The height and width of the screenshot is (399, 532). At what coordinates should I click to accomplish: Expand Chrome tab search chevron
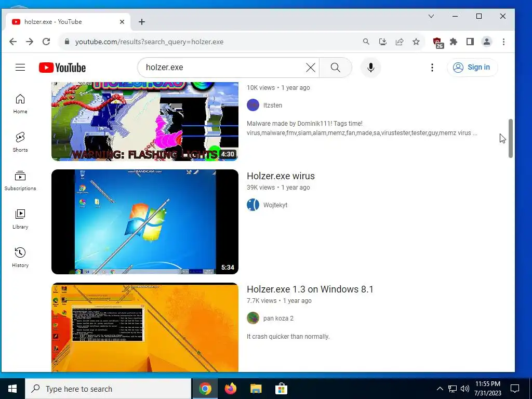(431, 16)
